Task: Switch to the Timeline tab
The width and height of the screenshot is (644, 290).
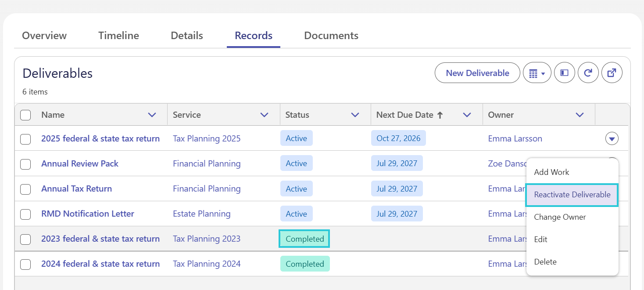Action: [x=118, y=36]
